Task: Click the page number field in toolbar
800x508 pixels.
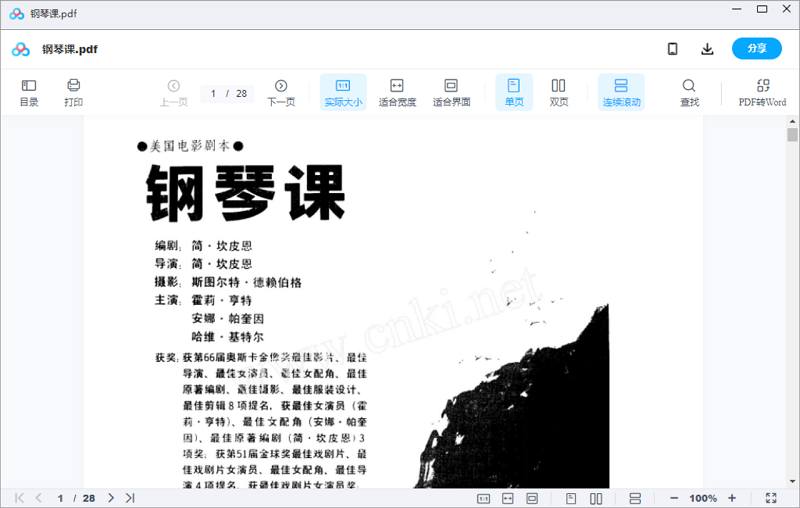Action: (214, 93)
